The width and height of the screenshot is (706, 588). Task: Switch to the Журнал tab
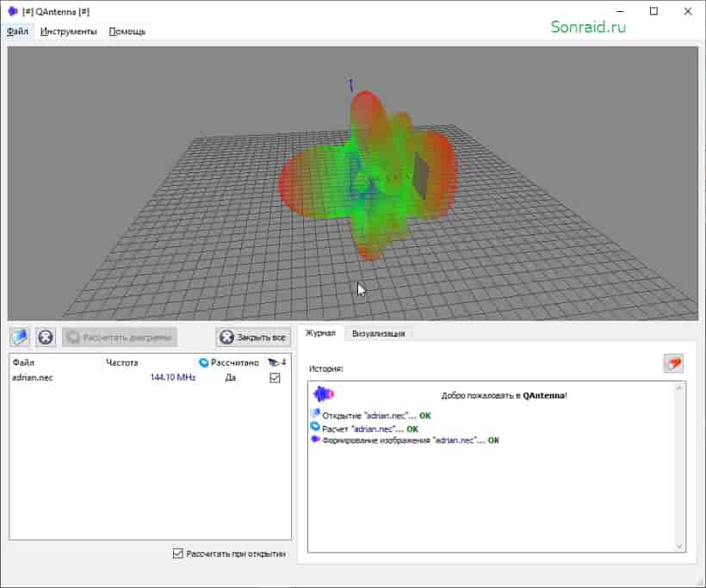[x=320, y=333]
